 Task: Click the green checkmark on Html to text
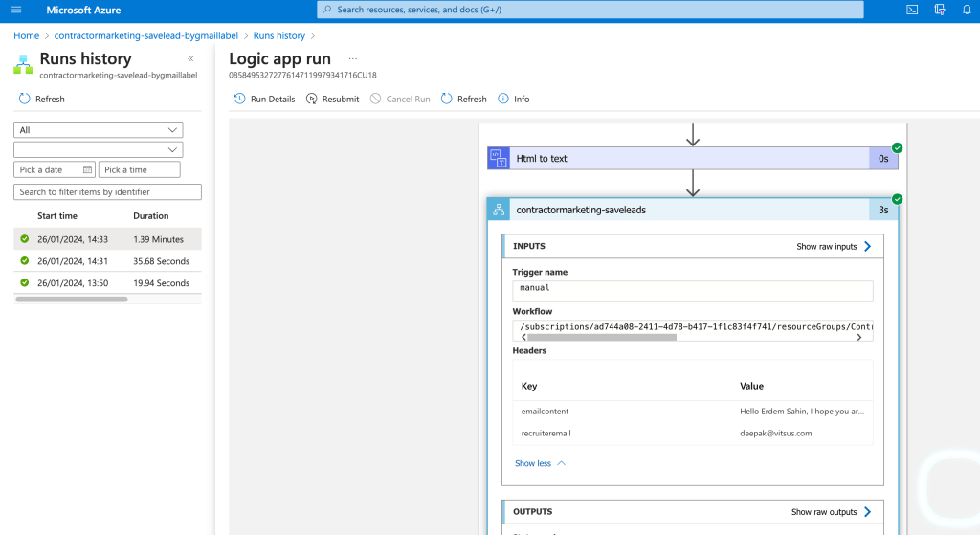[898, 148]
